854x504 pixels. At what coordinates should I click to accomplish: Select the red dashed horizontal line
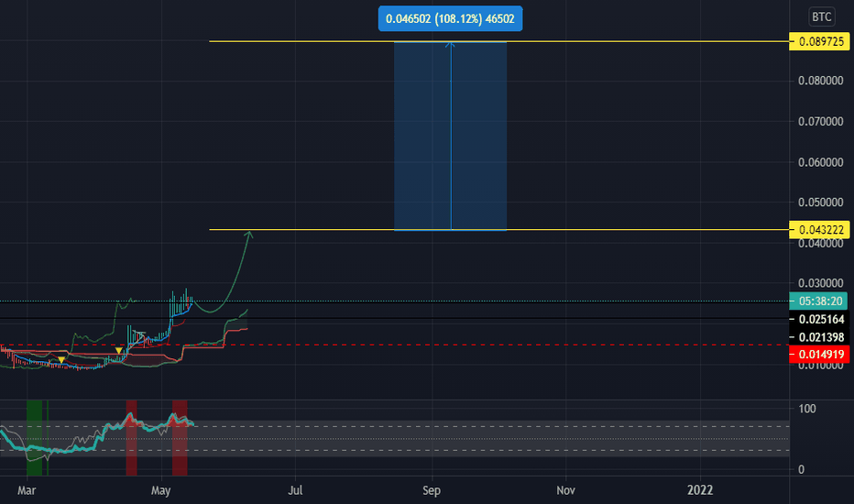(394, 345)
